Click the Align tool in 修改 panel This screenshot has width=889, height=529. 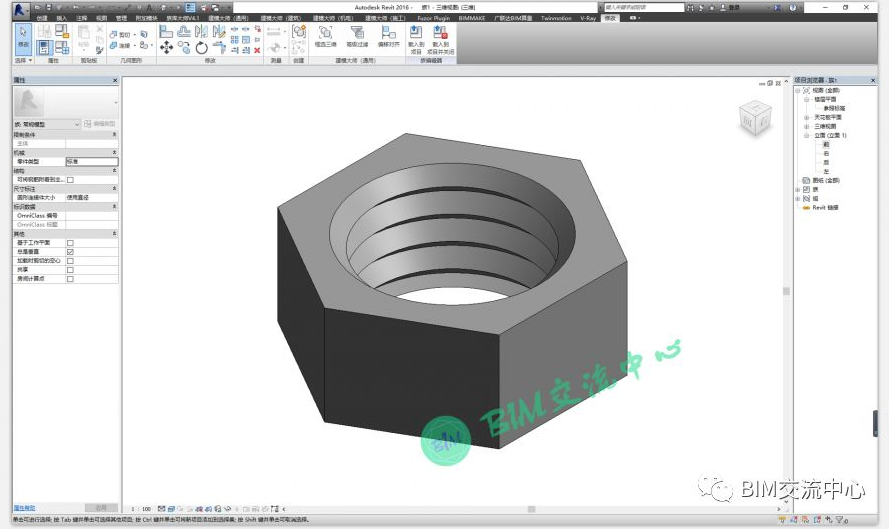(166, 31)
